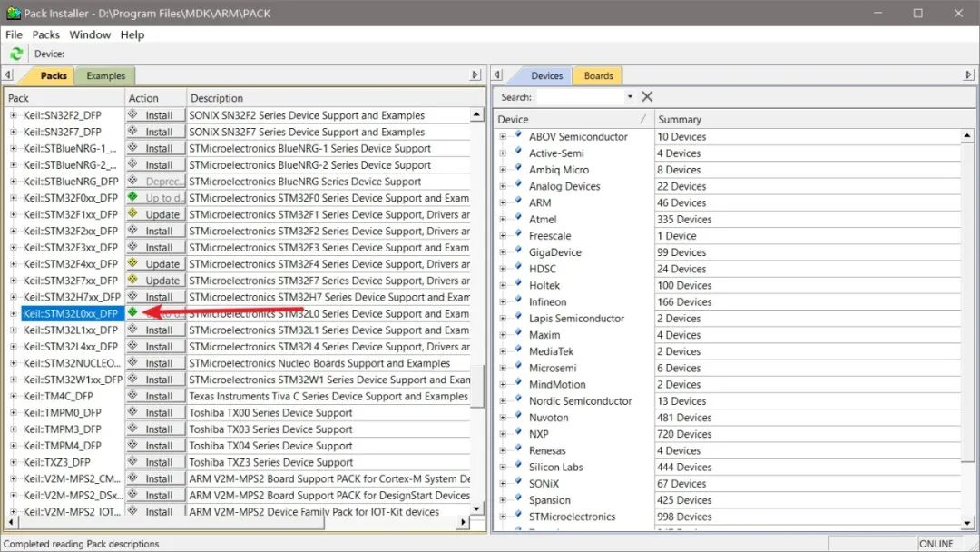
Task: Click the yellow update icon for STM32F7xx_DFP
Action: click(x=132, y=280)
